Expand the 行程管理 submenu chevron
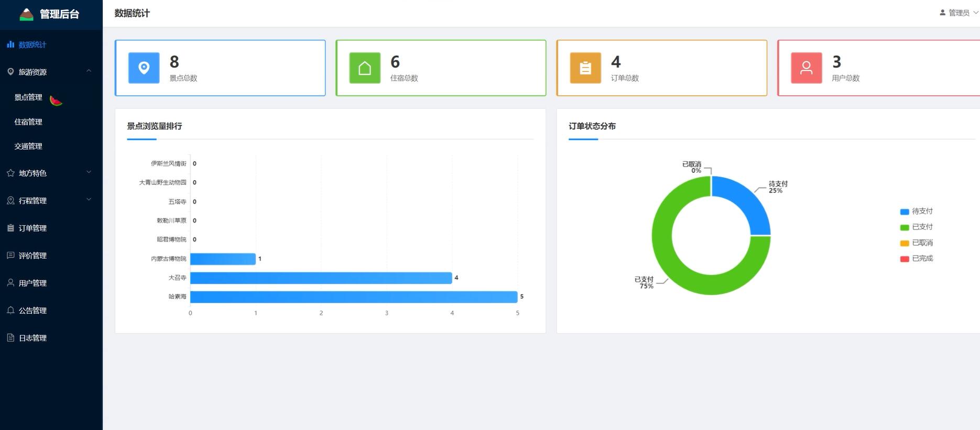This screenshot has width=980, height=430. point(89,200)
